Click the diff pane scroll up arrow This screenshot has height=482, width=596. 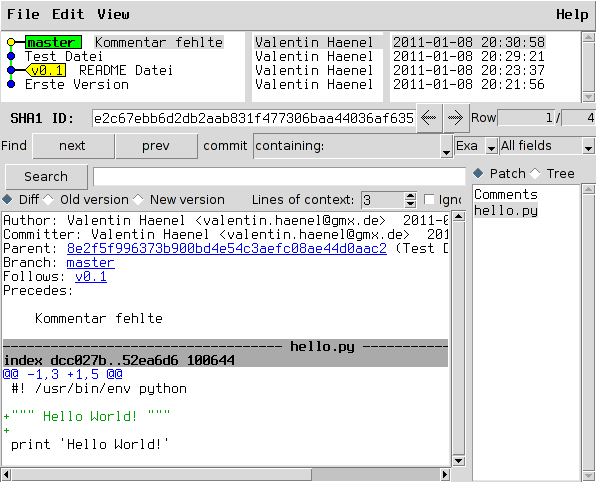point(459,217)
